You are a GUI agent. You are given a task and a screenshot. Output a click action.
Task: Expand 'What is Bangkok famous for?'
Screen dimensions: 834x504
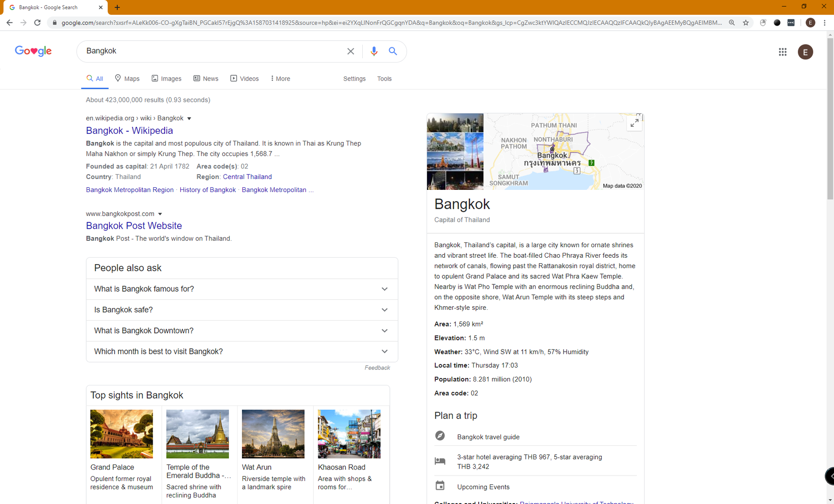tap(242, 289)
